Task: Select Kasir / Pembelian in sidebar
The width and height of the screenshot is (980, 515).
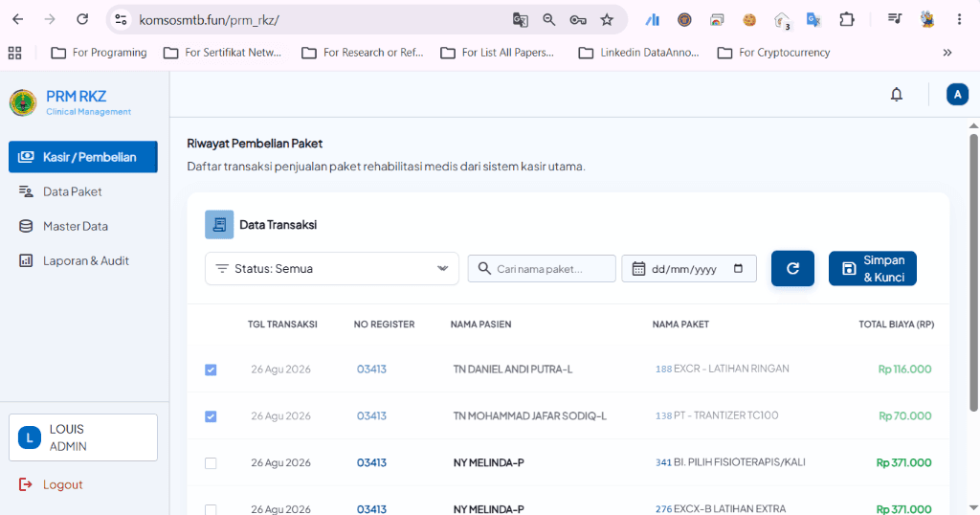Action: (83, 157)
